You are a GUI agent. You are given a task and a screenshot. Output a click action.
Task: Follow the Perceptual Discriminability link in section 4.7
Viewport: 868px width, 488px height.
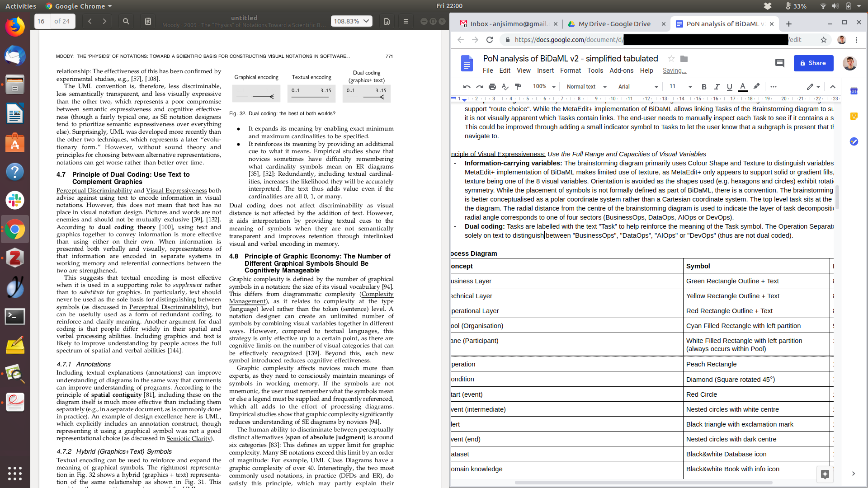[94, 191]
